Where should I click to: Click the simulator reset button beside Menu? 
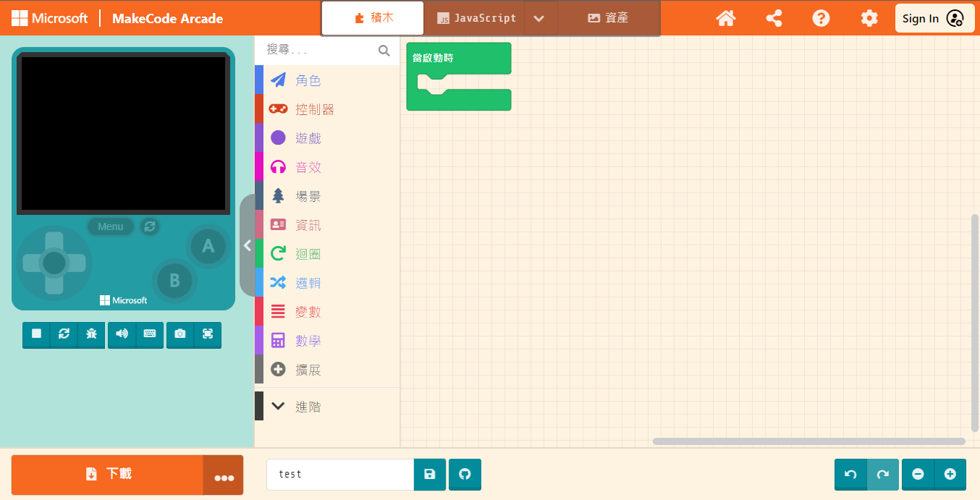click(x=150, y=226)
